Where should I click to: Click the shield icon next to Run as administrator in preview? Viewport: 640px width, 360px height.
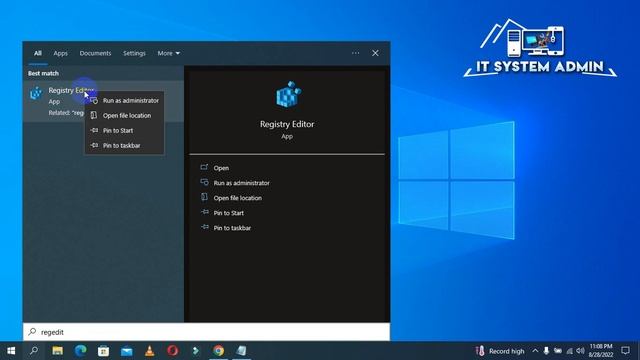point(204,182)
